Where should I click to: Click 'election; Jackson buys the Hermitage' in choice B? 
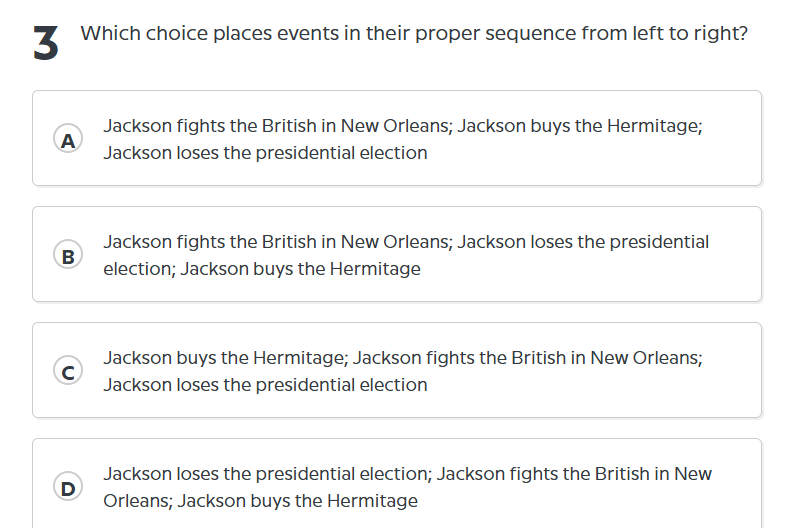262,269
